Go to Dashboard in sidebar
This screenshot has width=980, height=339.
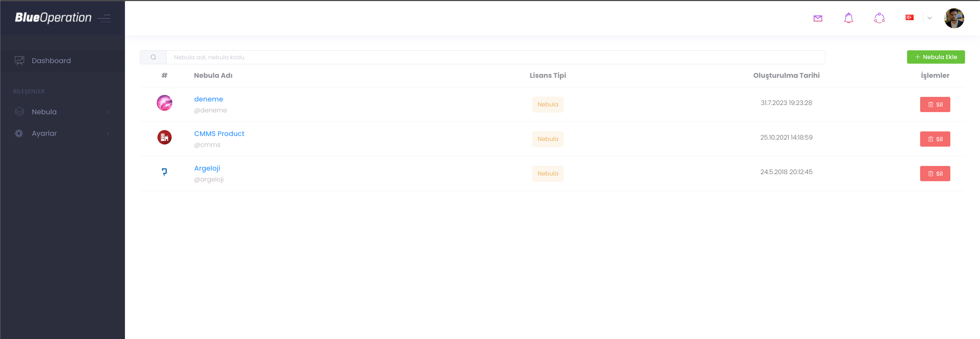(x=51, y=61)
